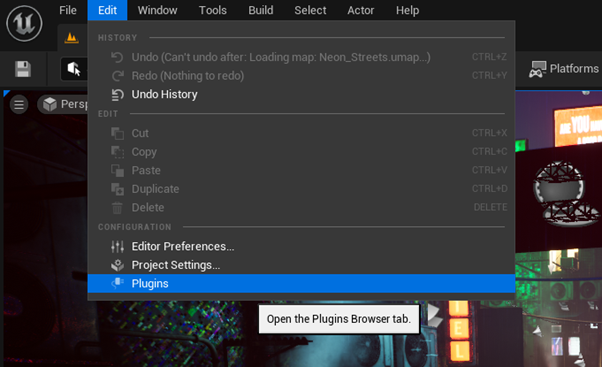Click the Cut icon
602x367 pixels.
[117, 133]
